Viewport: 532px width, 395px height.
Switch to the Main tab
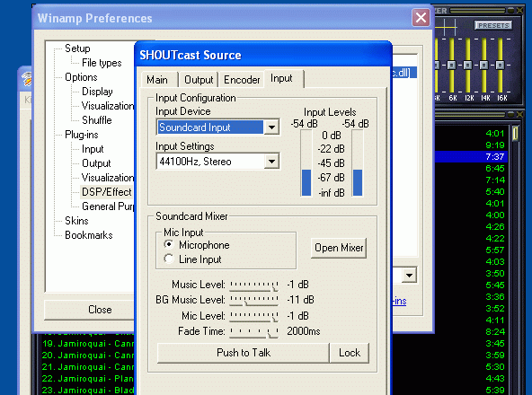point(157,80)
